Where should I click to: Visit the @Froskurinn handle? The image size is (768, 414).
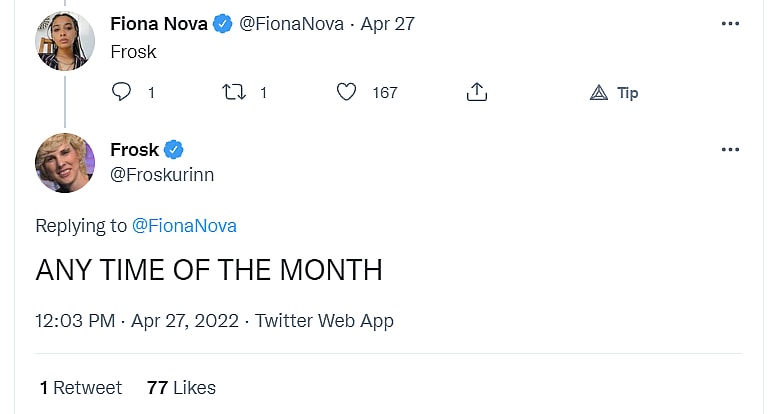click(x=162, y=175)
